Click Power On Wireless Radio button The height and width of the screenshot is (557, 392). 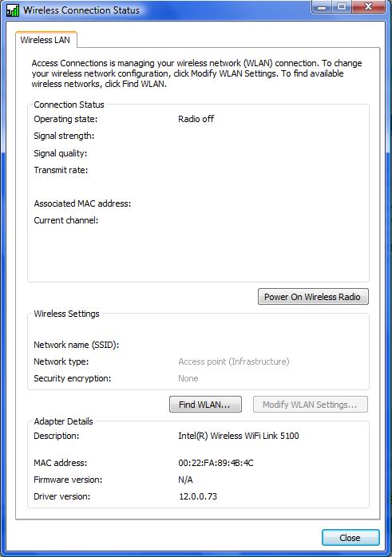click(313, 297)
